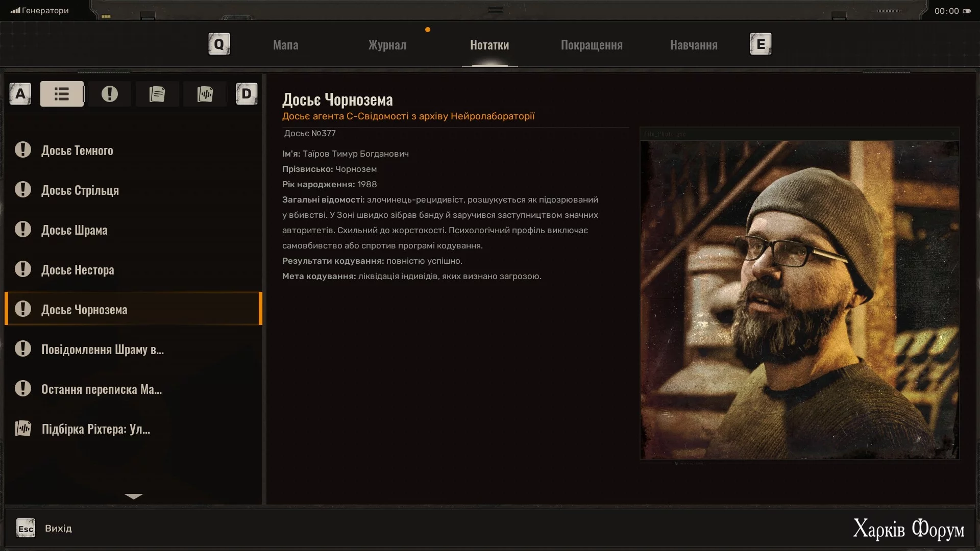This screenshot has height=551, width=980.
Task: Show all notes with list filter icon
Action: tap(62, 94)
